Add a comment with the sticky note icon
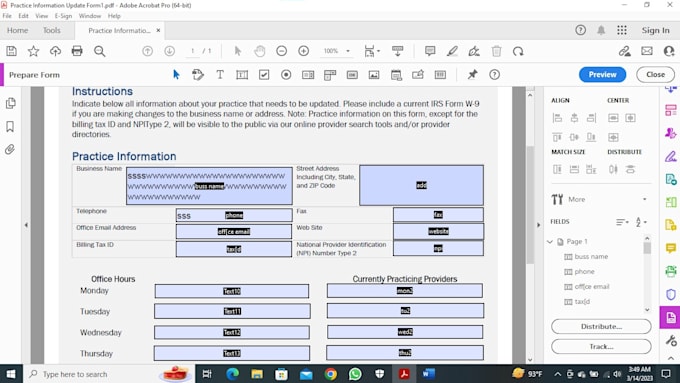680x383 pixels. [430, 51]
